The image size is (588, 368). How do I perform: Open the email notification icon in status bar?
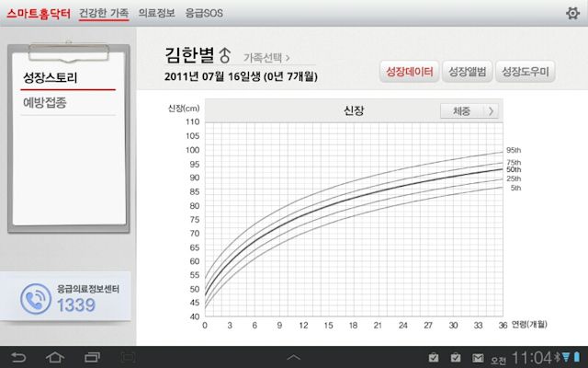478,358
